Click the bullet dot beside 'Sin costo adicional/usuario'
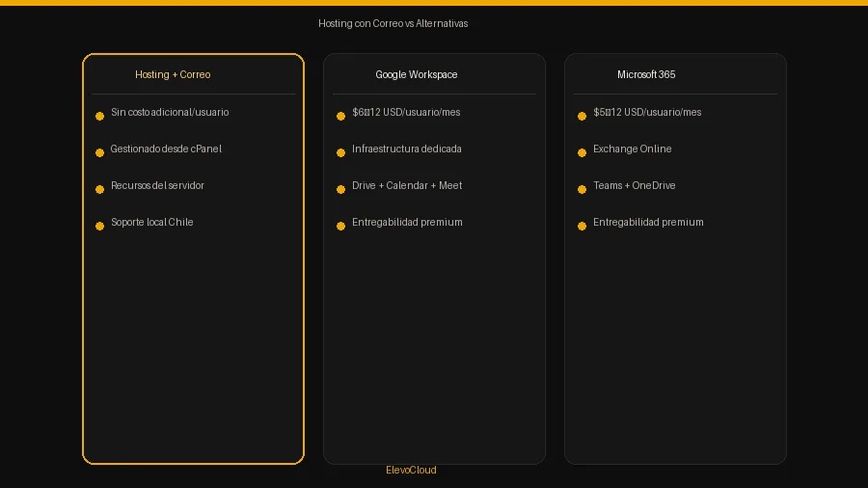The width and height of the screenshot is (868, 488). pos(99,116)
